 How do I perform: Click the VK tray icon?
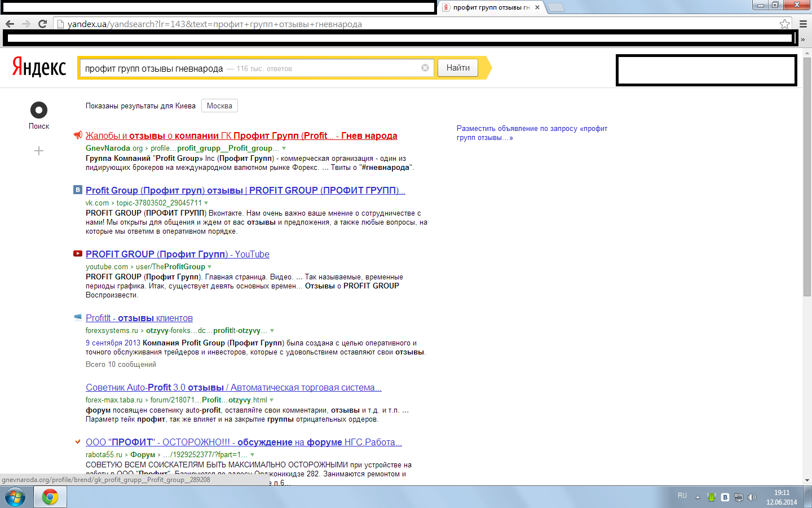[725, 497]
